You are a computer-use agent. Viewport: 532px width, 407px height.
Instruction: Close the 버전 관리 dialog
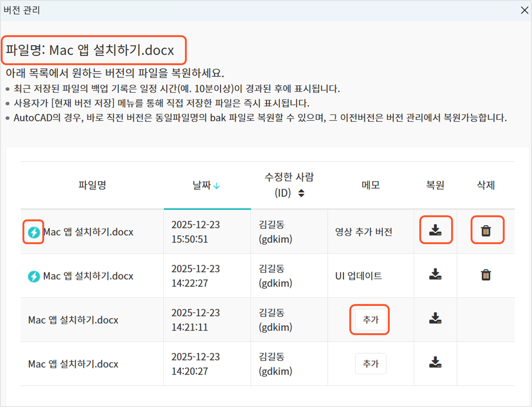524,10
